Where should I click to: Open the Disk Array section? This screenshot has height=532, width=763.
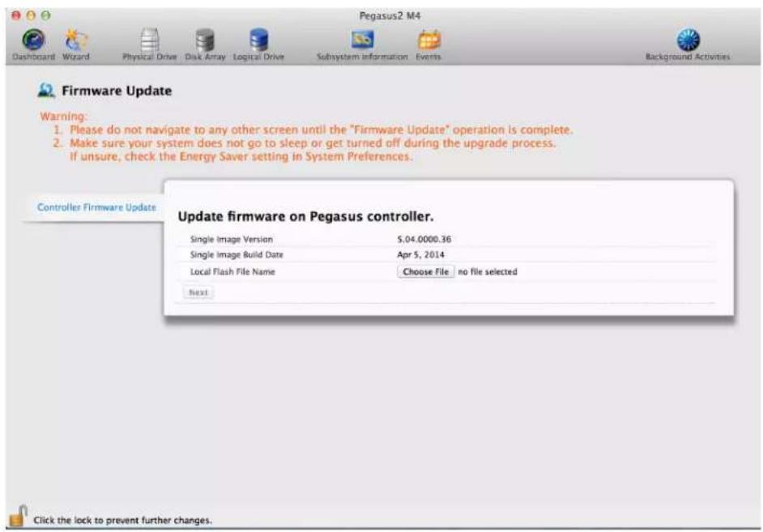click(x=205, y=45)
